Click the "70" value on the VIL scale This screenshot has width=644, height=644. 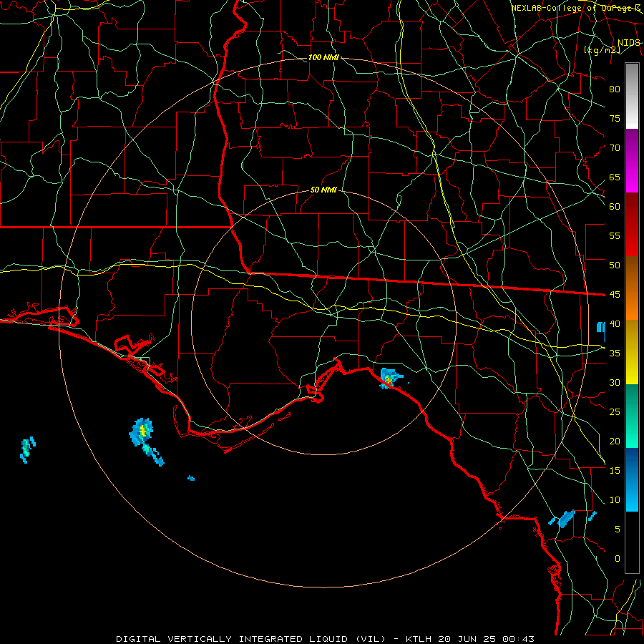tap(615, 148)
